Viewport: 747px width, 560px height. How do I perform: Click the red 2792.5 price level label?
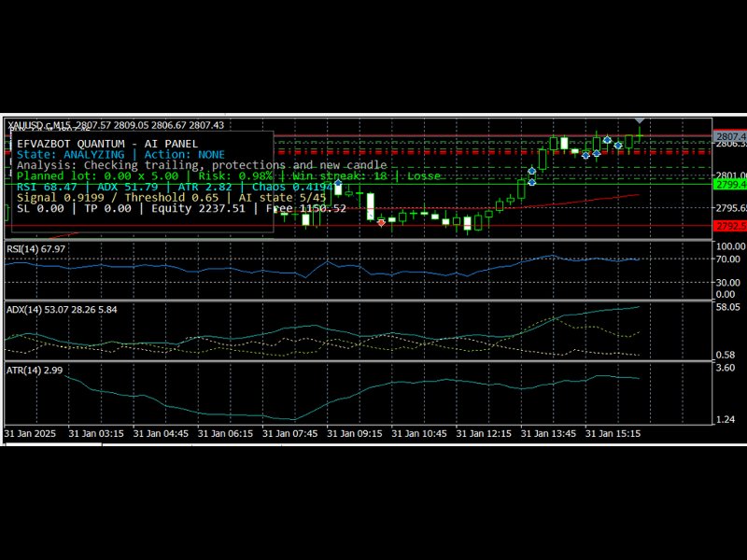tap(730, 226)
